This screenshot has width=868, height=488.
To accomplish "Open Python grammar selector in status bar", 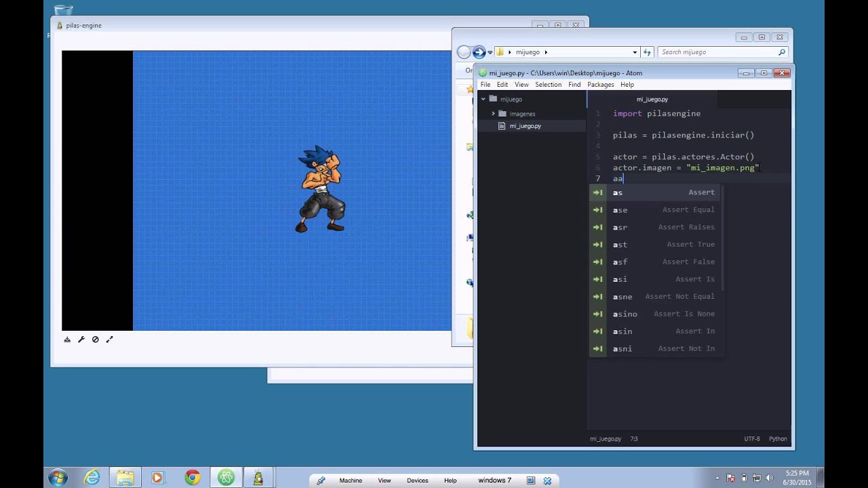I will tap(778, 439).
